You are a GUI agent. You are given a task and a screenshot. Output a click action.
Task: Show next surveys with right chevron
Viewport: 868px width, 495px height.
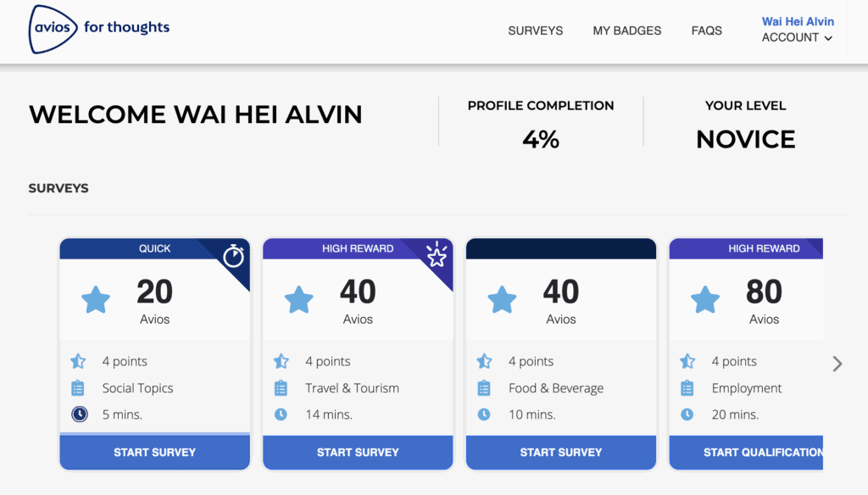(x=837, y=364)
